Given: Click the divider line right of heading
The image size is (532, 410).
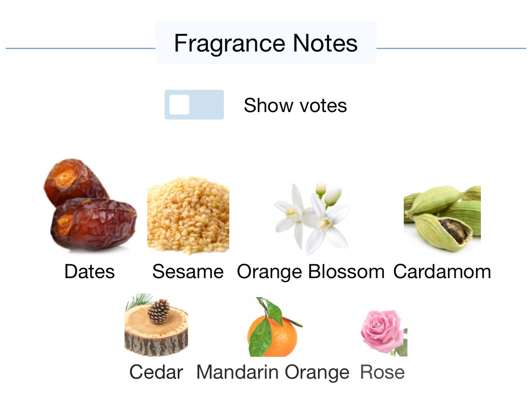Looking at the screenshot, I should [x=451, y=48].
